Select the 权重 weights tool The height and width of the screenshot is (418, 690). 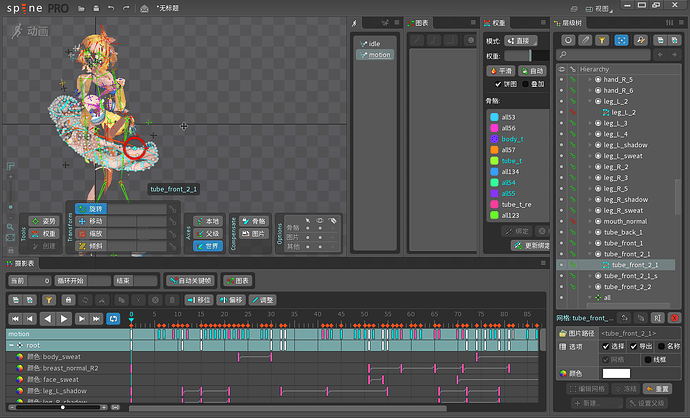pyautogui.click(x=44, y=234)
